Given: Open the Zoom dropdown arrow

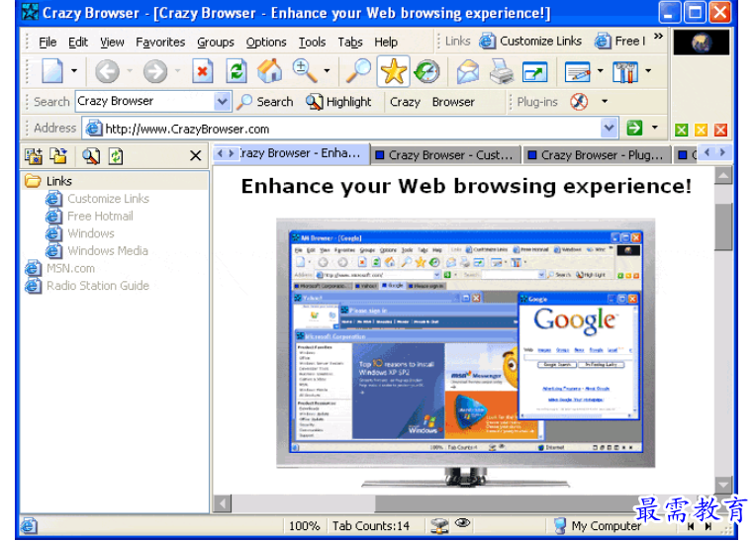Looking at the screenshot, I should 327,71.
